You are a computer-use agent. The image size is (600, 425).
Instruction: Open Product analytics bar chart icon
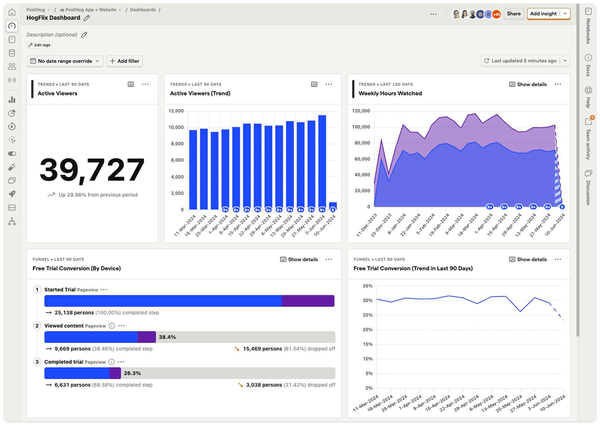click(12, 99)
